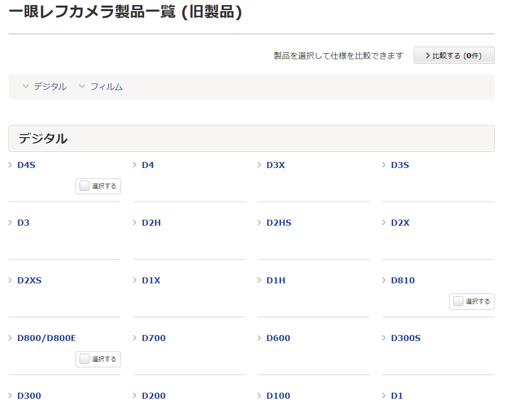Tick the D4S 選択する checkbox
This screenshot has width=514, height=420.
pos(85,186)
